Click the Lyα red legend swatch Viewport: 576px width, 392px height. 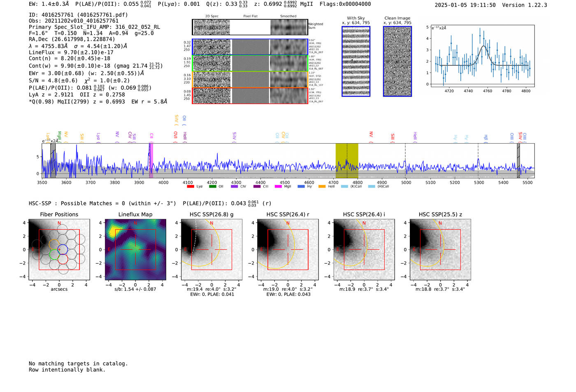190,186
